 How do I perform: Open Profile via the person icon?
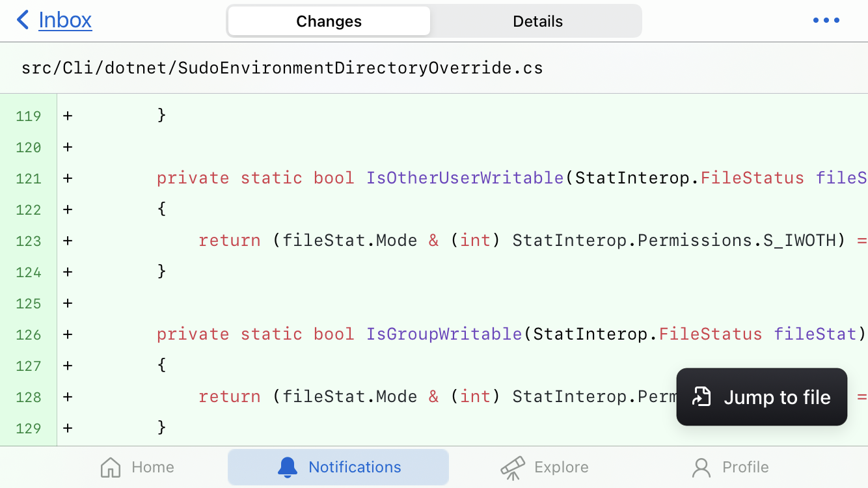(x=700, y=467)
